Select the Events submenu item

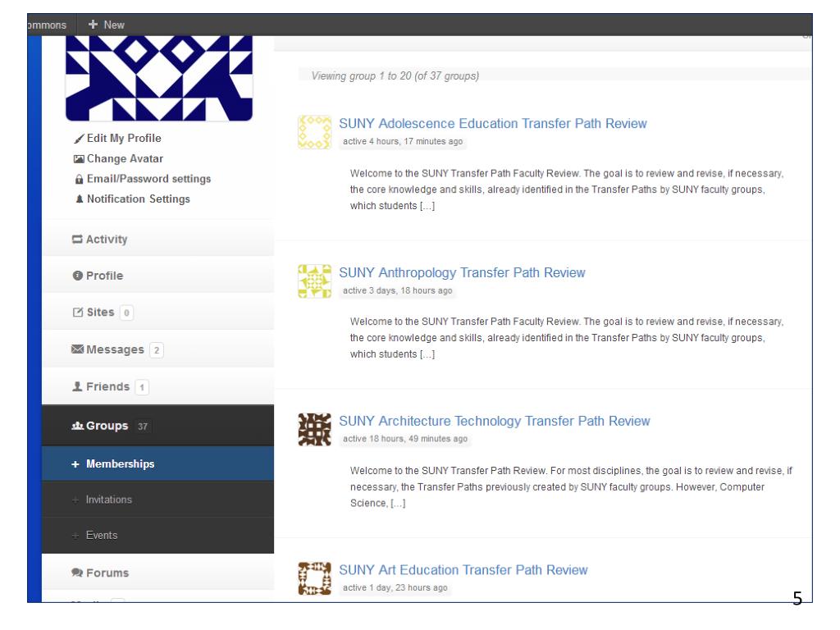(x=157, y=535)
